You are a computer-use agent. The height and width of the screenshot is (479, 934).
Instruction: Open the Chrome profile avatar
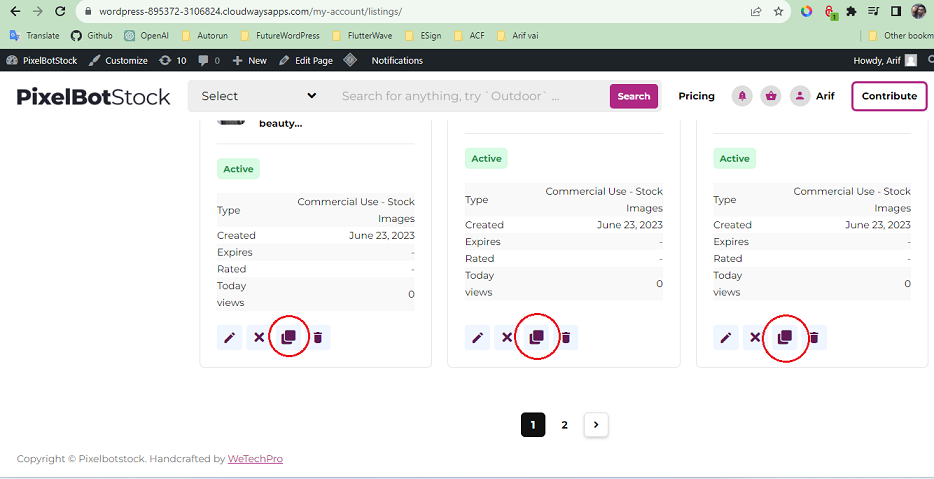point(919,11)
